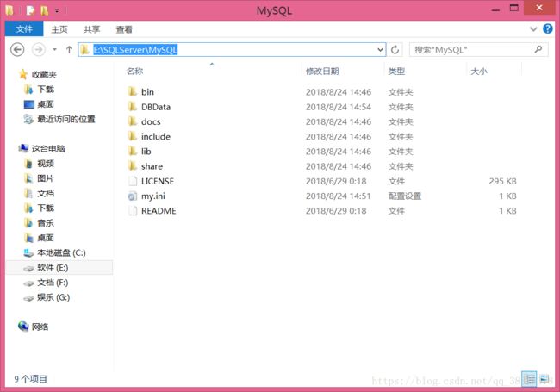Select the lib folder icon
The height and width of the screenshot is (392, 560).
point(132,151)
